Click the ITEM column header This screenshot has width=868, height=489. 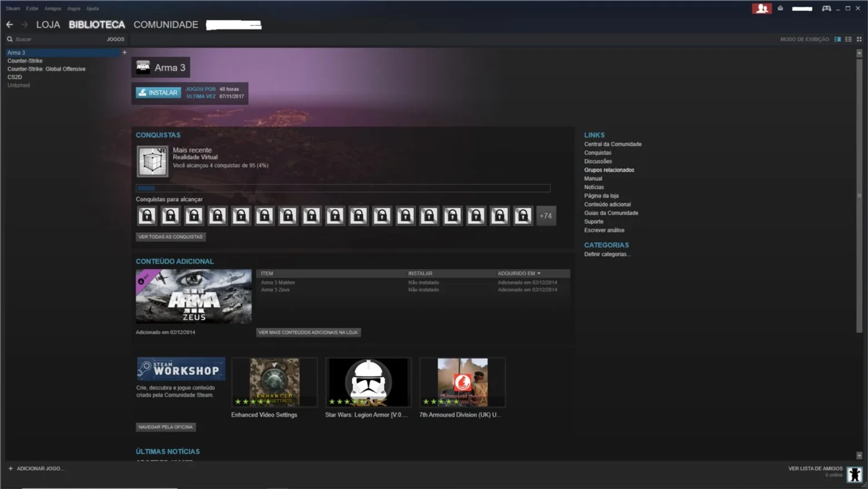click(267, 273)
